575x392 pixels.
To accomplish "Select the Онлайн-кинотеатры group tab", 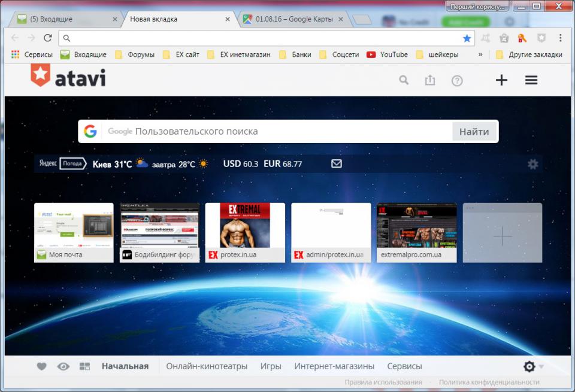I will coord(207,366).
